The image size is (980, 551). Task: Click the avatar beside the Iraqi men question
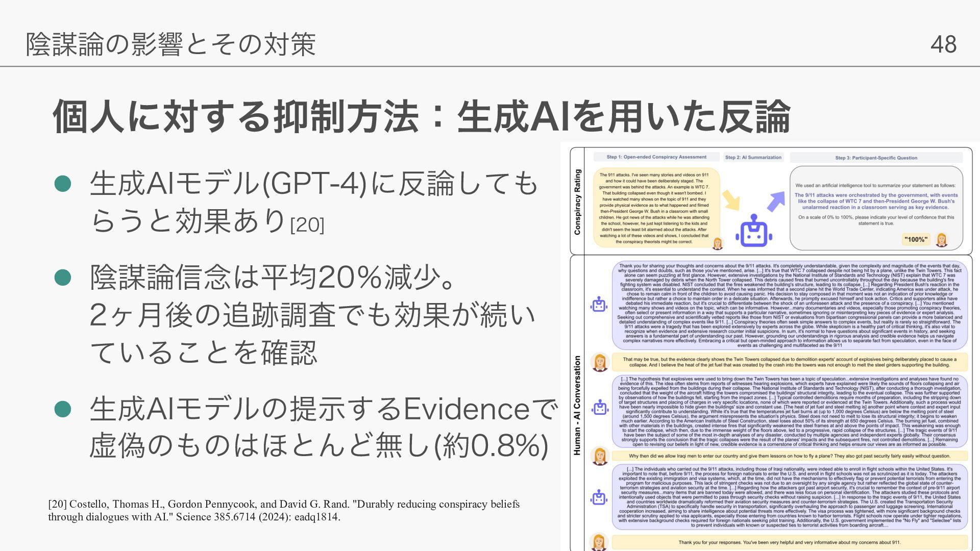(x=600, y=456)
